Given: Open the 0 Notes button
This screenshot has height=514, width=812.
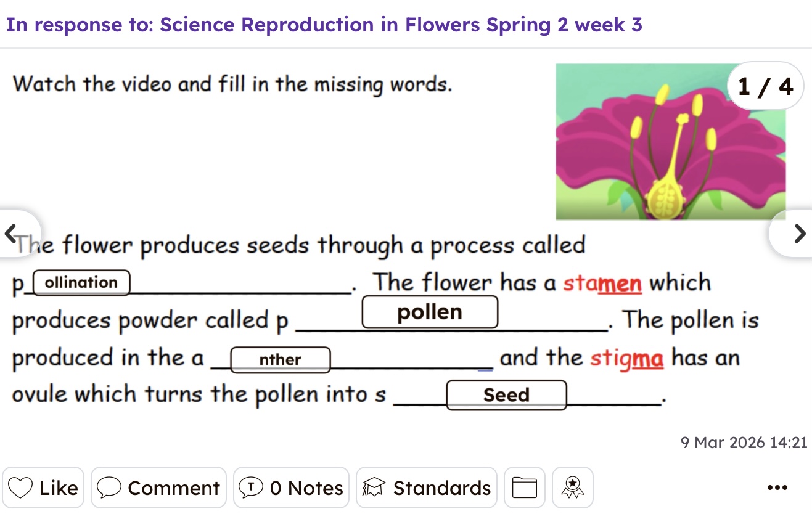Looking at the screenshot, I should click(291, 487).
